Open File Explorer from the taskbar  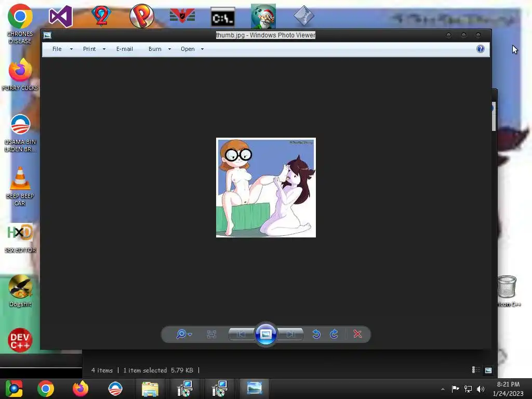(x=150, y=389)
